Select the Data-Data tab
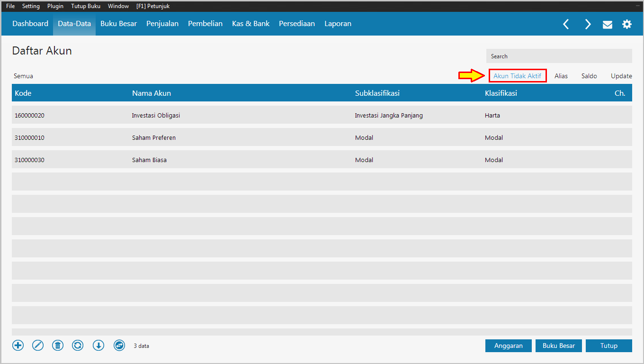The image size is (644, 364). pos(74,24)
